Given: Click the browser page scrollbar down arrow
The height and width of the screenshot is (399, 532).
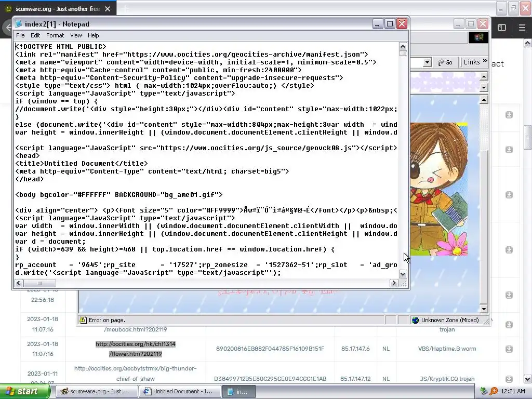Looking at the screenshot, I should tap(528, 379).
